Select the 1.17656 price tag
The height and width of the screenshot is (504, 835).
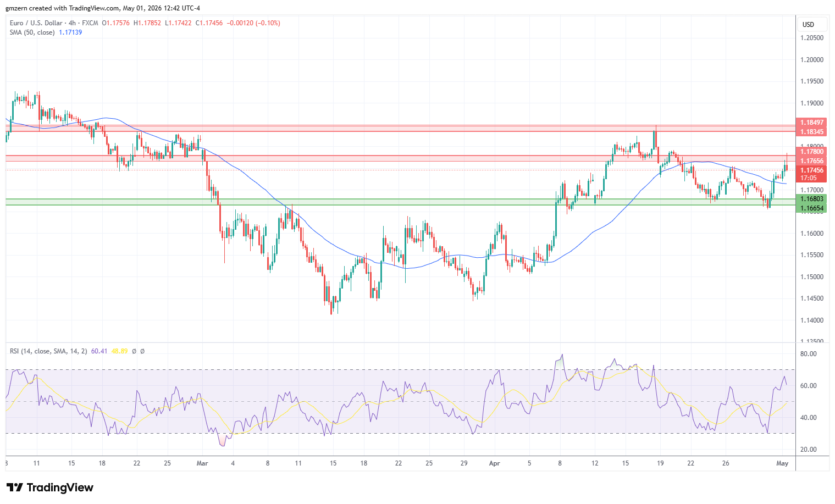[811, 161]
